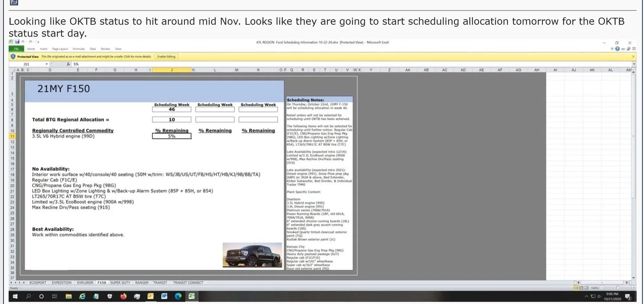
Task: Open the Data ribbon tab
Action: 93,49
